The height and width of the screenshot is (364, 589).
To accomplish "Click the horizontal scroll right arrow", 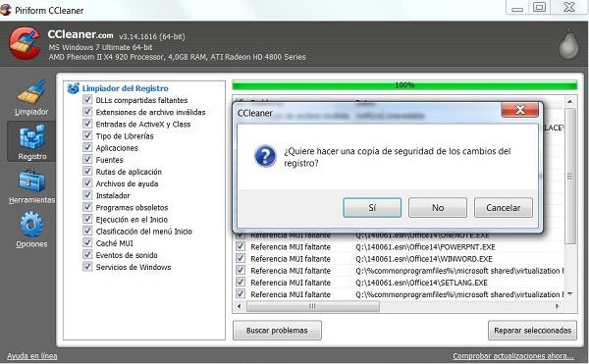I will [558, 306].
